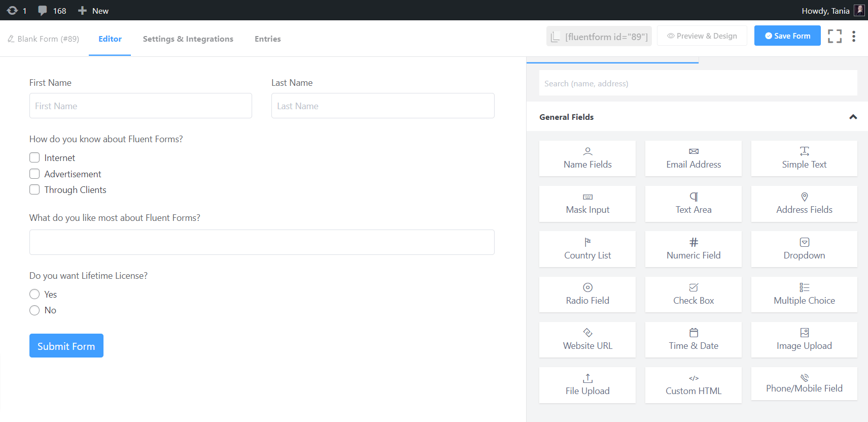Open Tania's profile avatar
Viewport: 868px width, 422px height.
click(x=859, y=10)
